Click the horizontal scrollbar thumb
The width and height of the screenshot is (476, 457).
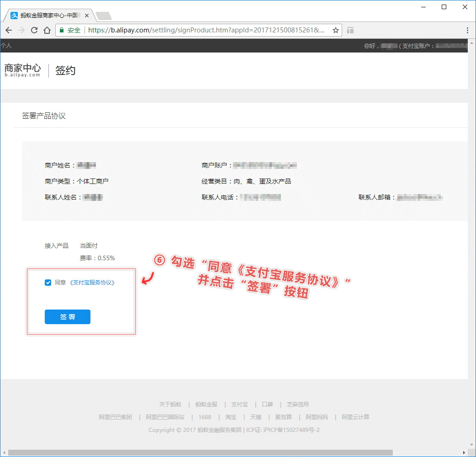tap(201, 453)
